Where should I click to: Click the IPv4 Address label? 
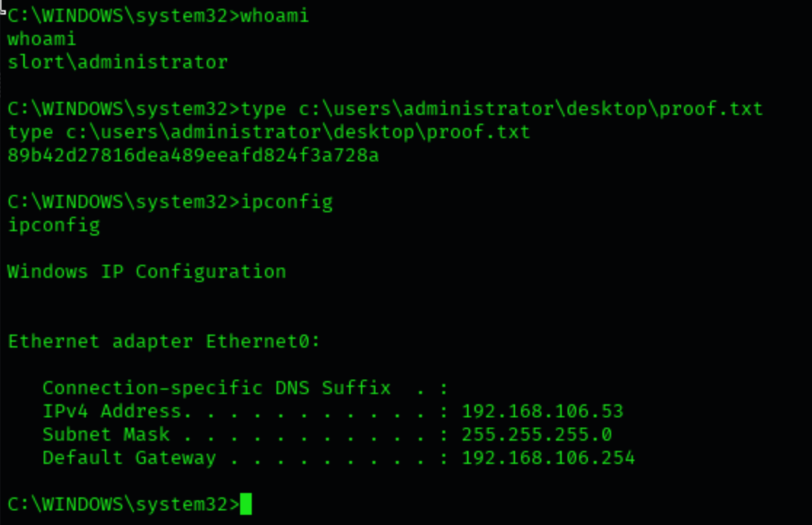(112, 412)
